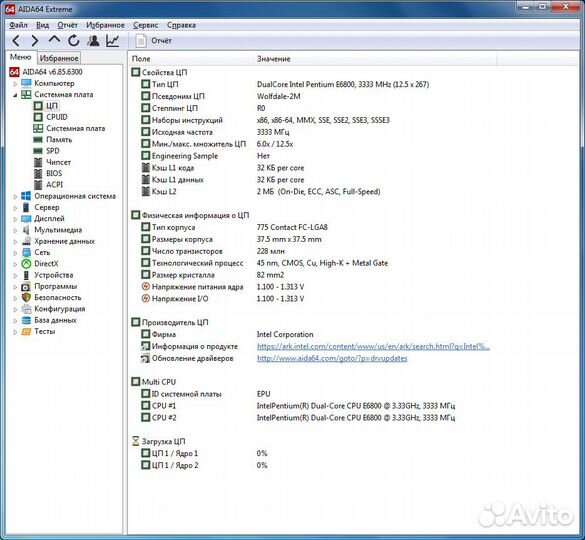Expand the Сервер tree node
This screenshot has width=585, height=540.
[x=15, y=207]
